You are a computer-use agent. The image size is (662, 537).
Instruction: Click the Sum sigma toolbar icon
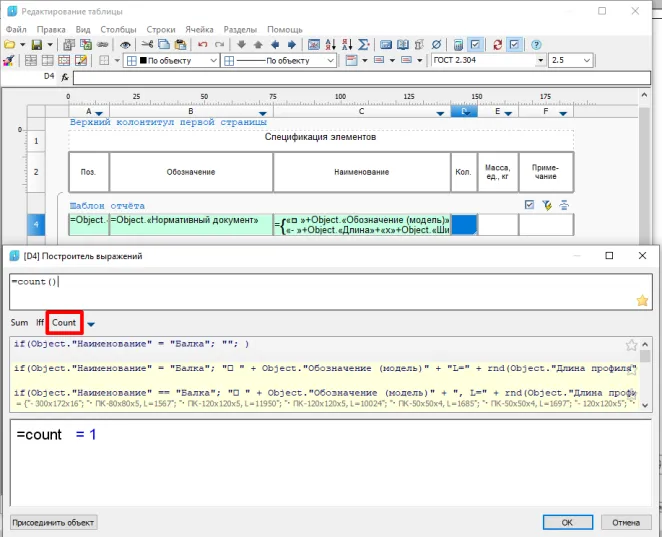pyautogui.click(x=363, y=45)
